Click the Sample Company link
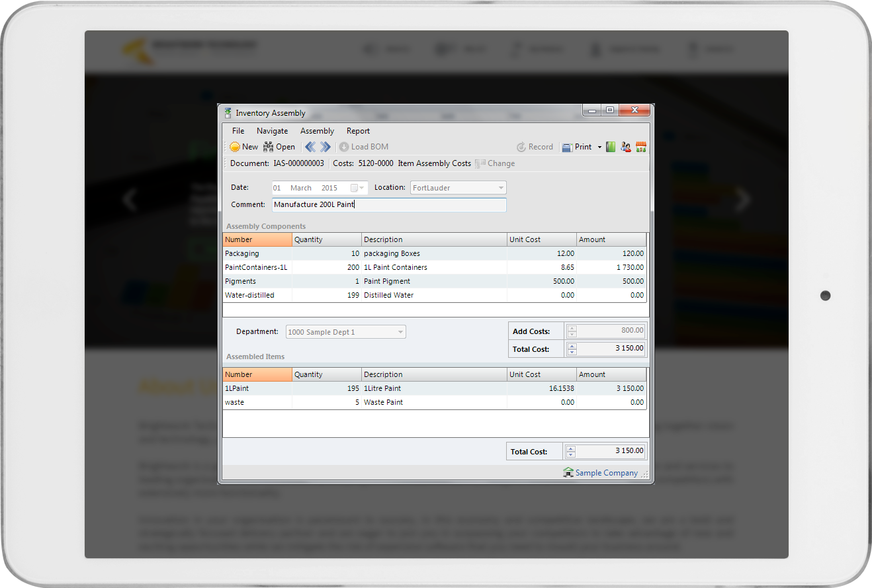The width and height of the screenshot is (872, 588). [606, 473]
